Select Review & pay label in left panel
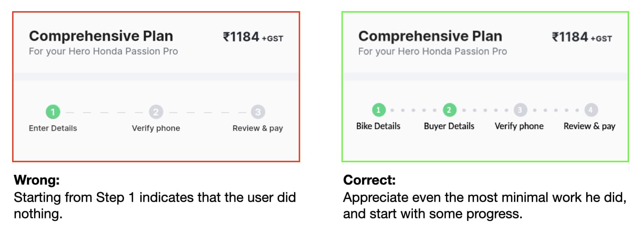The height and width of the screenshot is (234, 644). pyautogui.click(x=258, y=128)
